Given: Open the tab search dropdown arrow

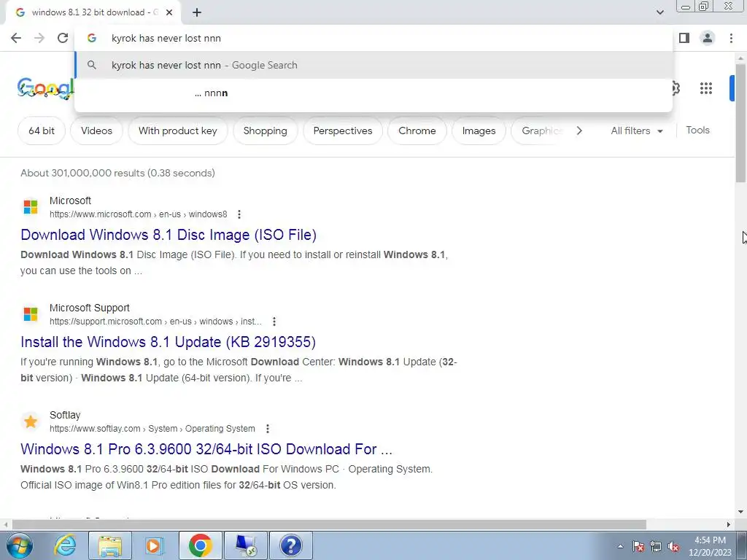Looking at the screenshot, I should pyautogui.click(x=659, y=12).
